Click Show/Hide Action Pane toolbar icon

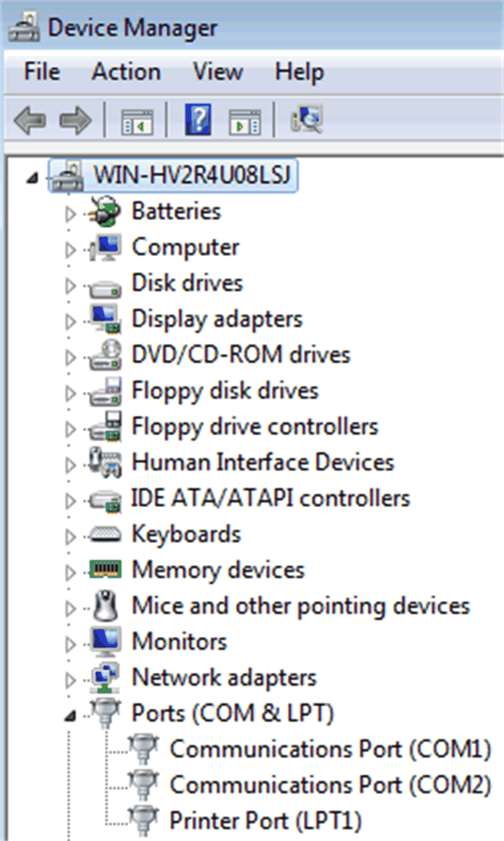(245, 122)
